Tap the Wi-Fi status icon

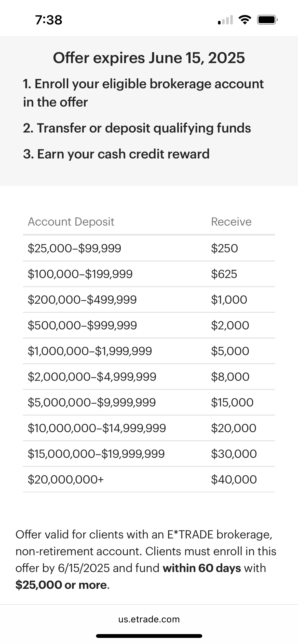[x=245, y=20]
